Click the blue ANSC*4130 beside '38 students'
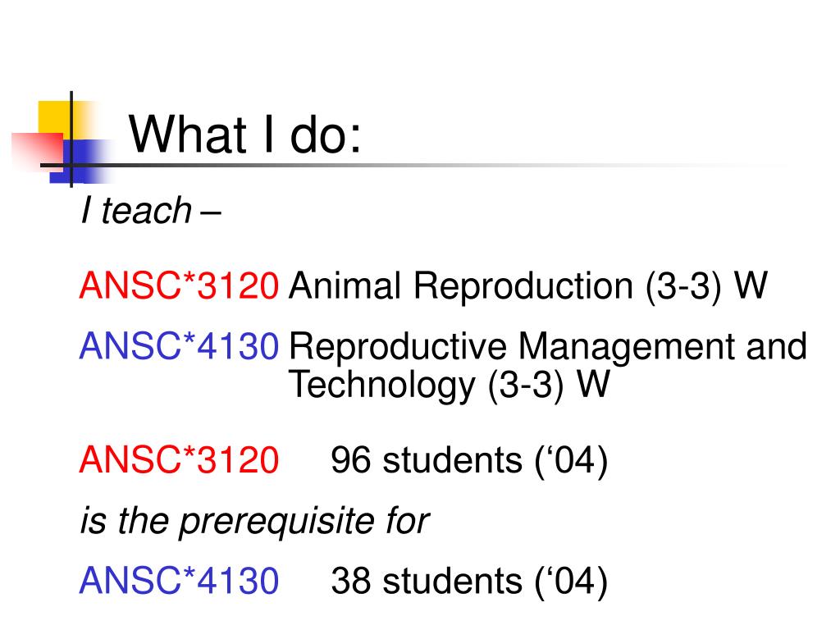The height and width of the screenshot is (630, 840). pos(179,581)
